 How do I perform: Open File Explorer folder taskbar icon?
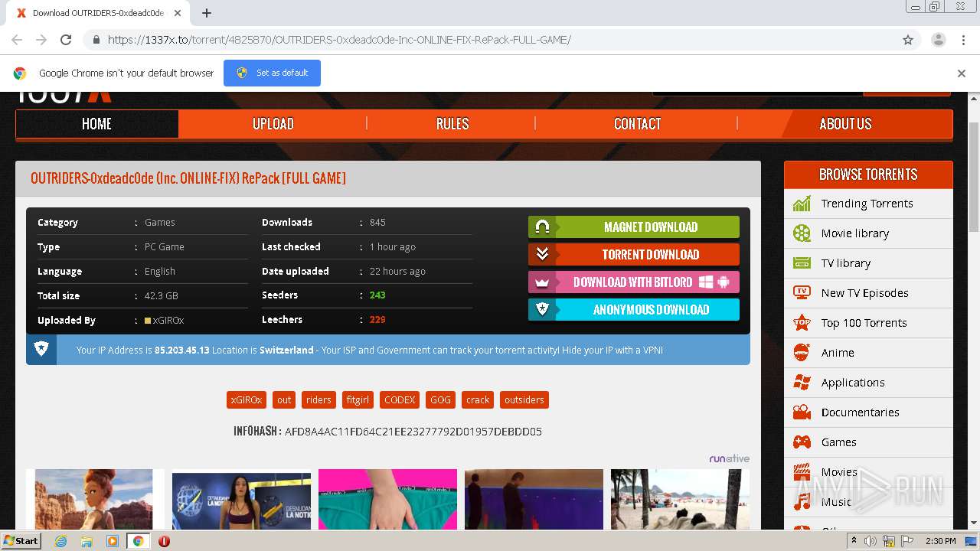[87, 541]
